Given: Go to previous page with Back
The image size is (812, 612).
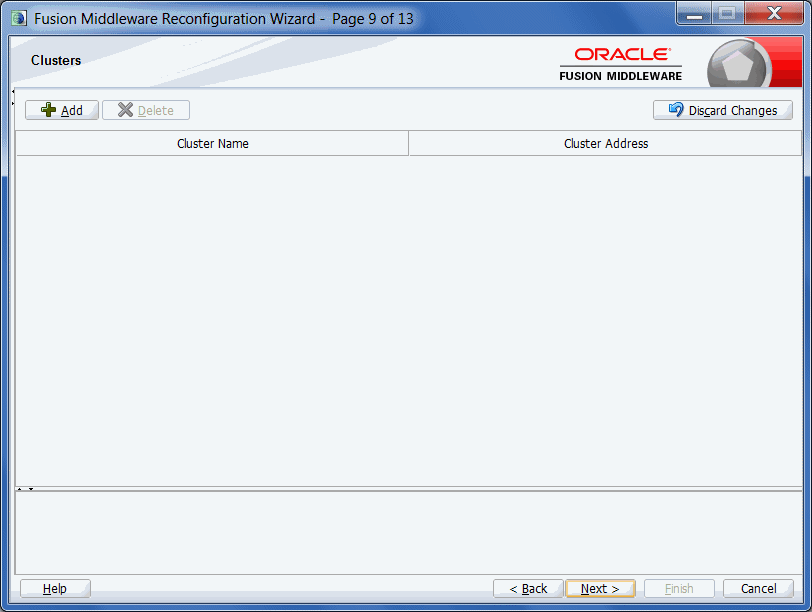Looking at the screenshot, I should [528, 589].
